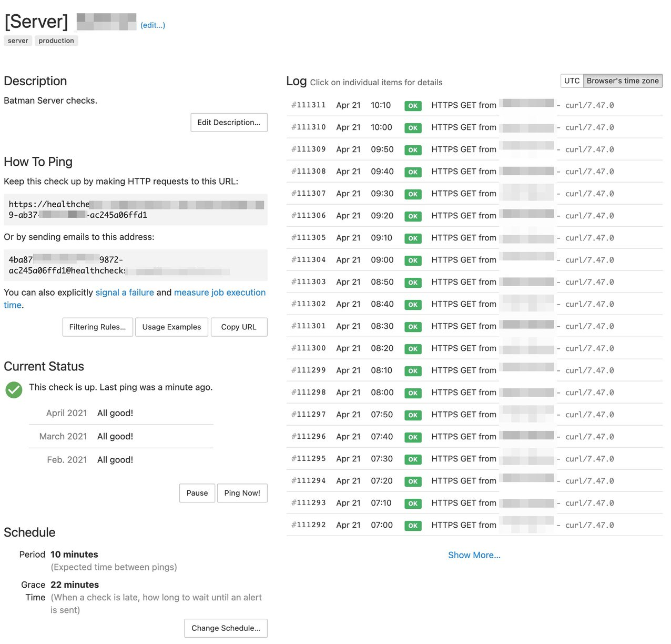Click the green check status icon
Screen dimensions: 671x644
(14, 390)
